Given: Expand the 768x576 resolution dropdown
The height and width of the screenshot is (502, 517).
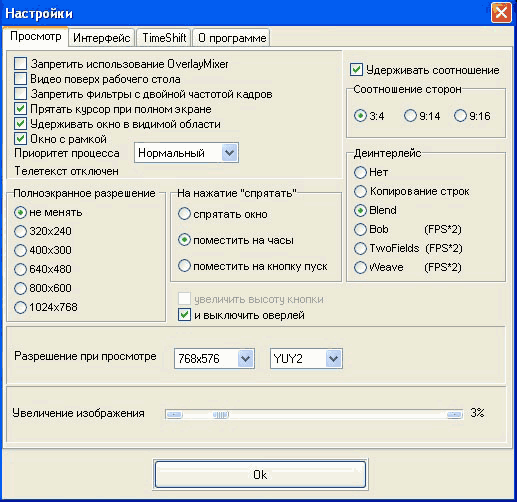Looking at the screenshot, I should 214,359.
